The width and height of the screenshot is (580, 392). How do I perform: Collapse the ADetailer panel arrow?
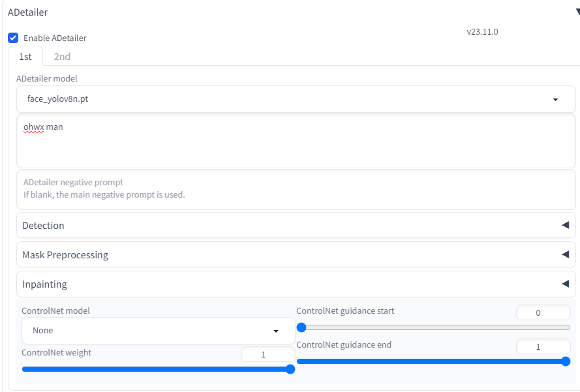[577, 12]
